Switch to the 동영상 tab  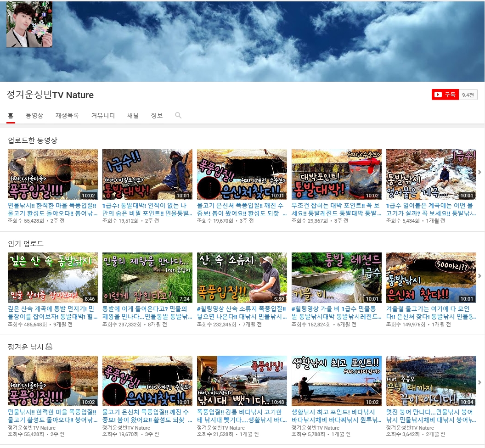[34, 116]
